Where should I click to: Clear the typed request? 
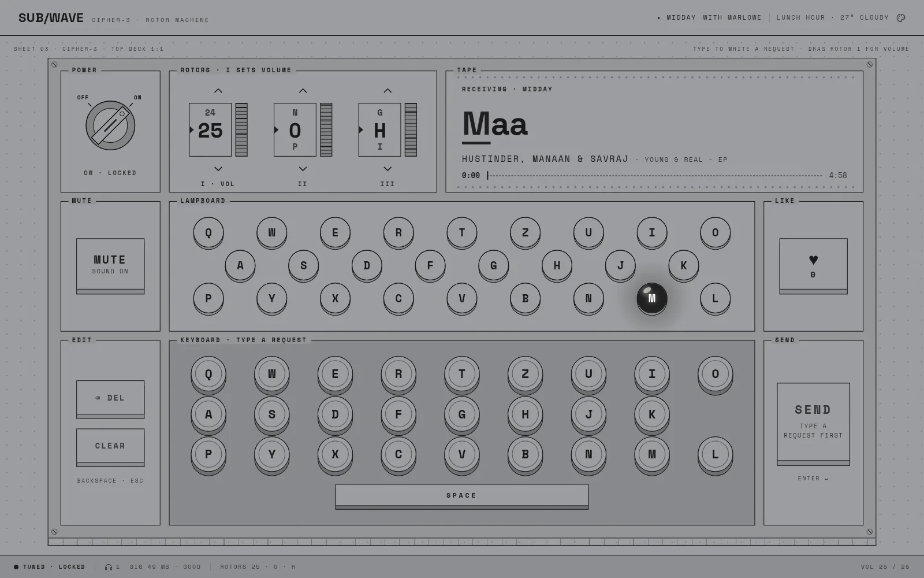pyautogui.click(x=110, y=447)
